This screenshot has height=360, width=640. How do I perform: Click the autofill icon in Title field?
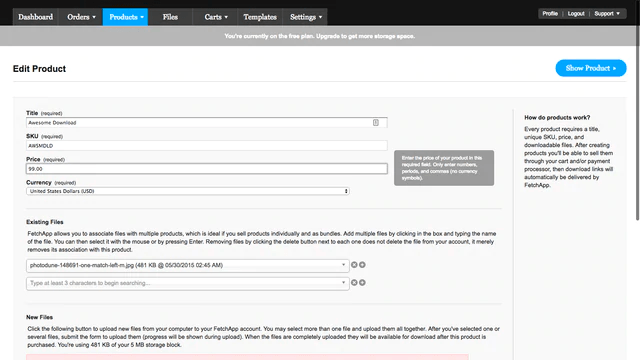click(x=376, y=122)
